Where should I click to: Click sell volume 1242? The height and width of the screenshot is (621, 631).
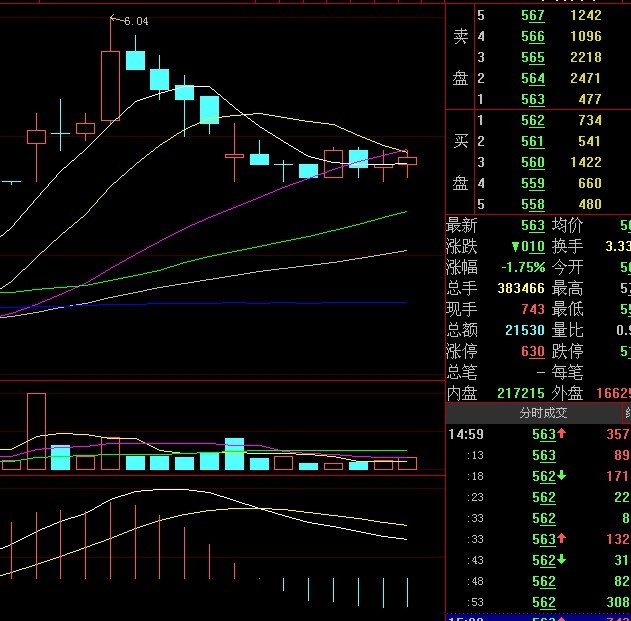[x=586, y=15]
